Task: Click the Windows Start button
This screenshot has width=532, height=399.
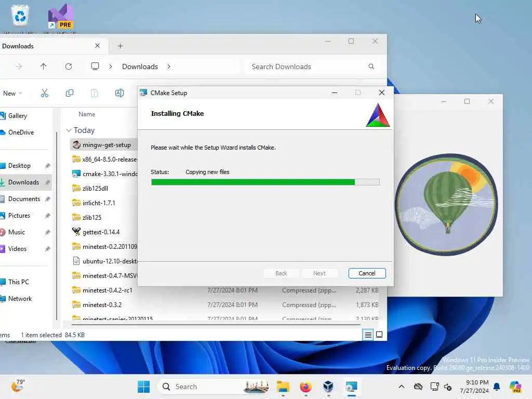Action: 143,387
